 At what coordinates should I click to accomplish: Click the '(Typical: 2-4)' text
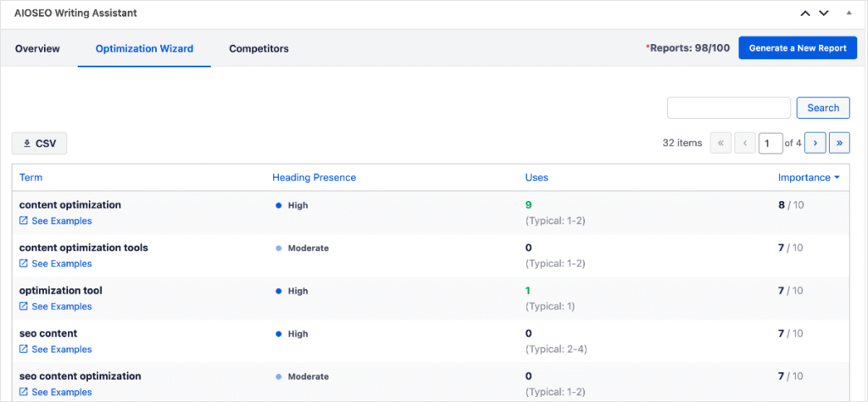pos(556,349)
